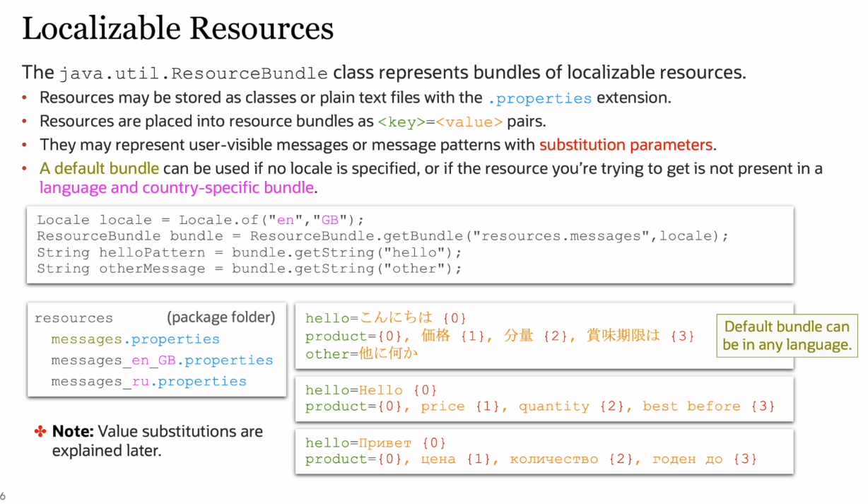Select the java.util.ResourceBundle class name
This screenshot has height=504, width=868.
pyautogui.click(x=193, y=74)
